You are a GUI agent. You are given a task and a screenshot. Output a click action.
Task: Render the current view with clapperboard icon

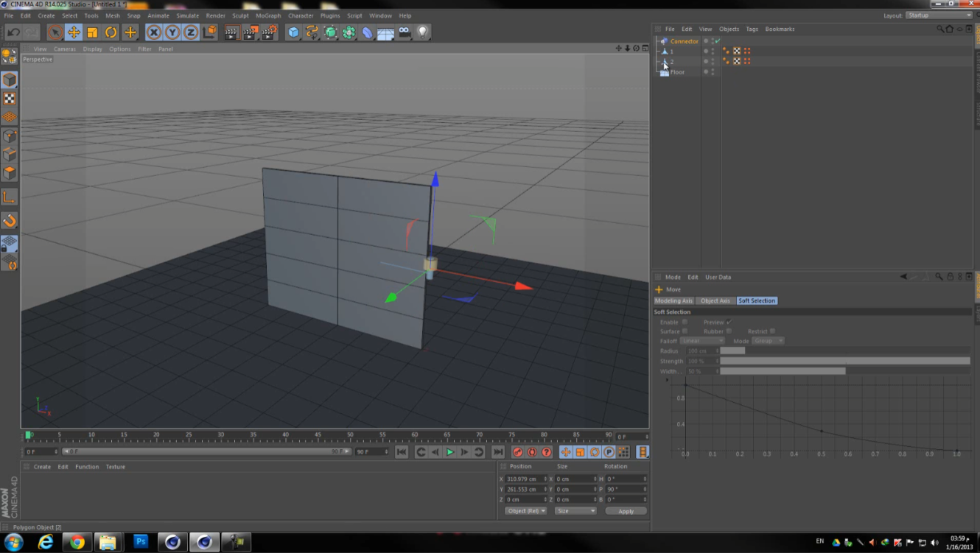coord(231,32)
